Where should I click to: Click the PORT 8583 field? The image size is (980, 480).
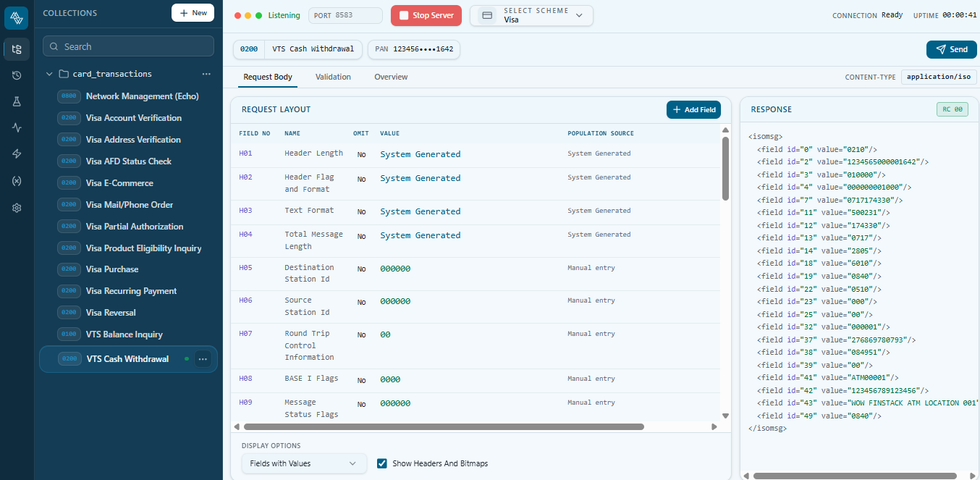coord(345,15)
